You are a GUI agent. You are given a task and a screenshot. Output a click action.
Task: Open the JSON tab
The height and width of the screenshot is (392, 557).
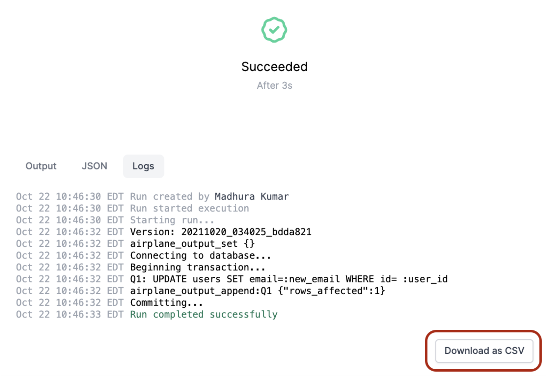point(94,166)
